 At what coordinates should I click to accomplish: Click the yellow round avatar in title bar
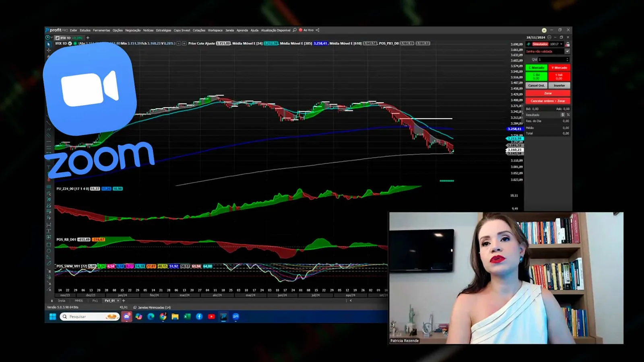coord(544,30)
